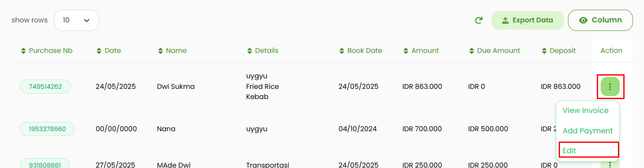Select Edit from the action menu
Viewport: 644px width, 168px height.
(569, 150)
